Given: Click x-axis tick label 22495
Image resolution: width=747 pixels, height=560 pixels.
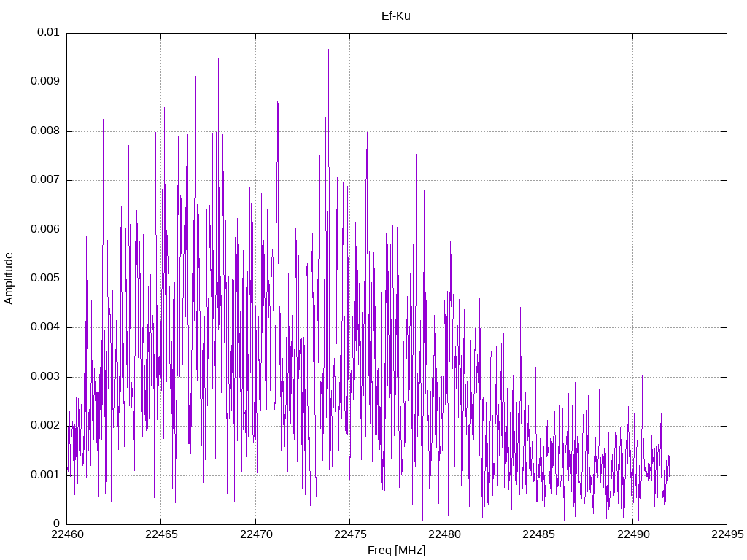Looking at the screenshot, I should (727, 534).
